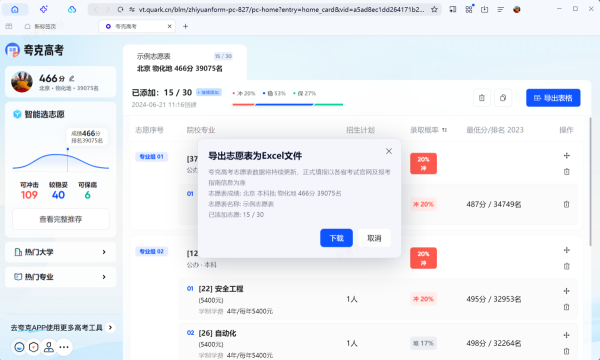Viewport: 600px width, 360px height.
Task: Open 查看完整推荐 full recommendations
Action: (x=61, y=219)
